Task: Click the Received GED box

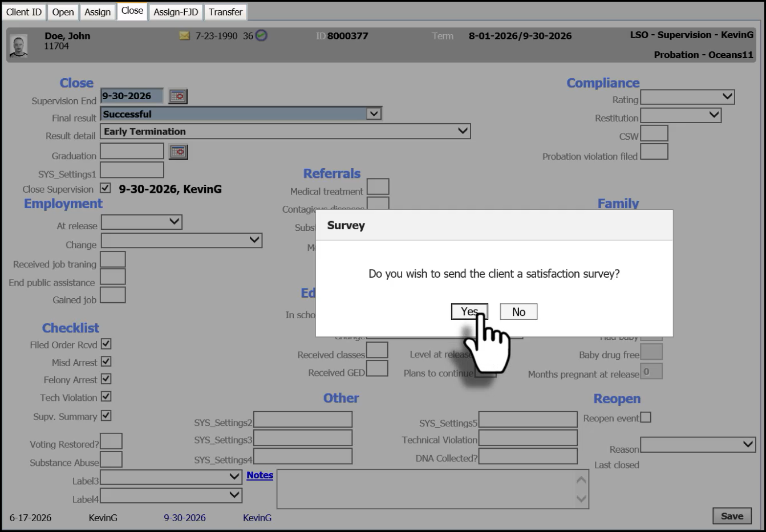Action: click(377, 368)
